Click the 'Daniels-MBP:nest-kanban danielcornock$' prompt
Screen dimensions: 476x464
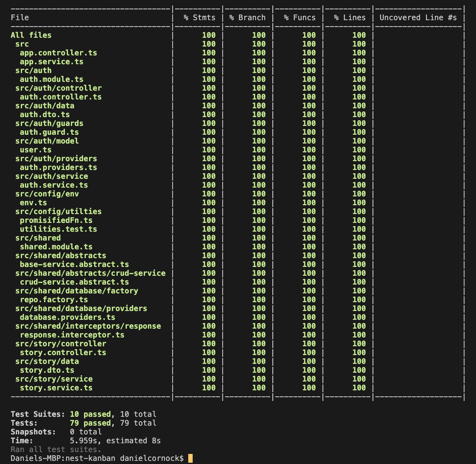(x=97, y=458)
